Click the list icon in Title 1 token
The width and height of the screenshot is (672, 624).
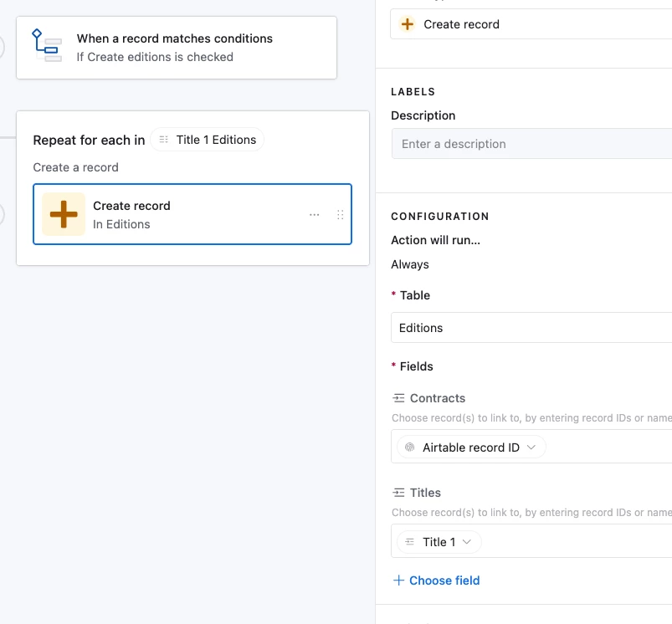409,542
